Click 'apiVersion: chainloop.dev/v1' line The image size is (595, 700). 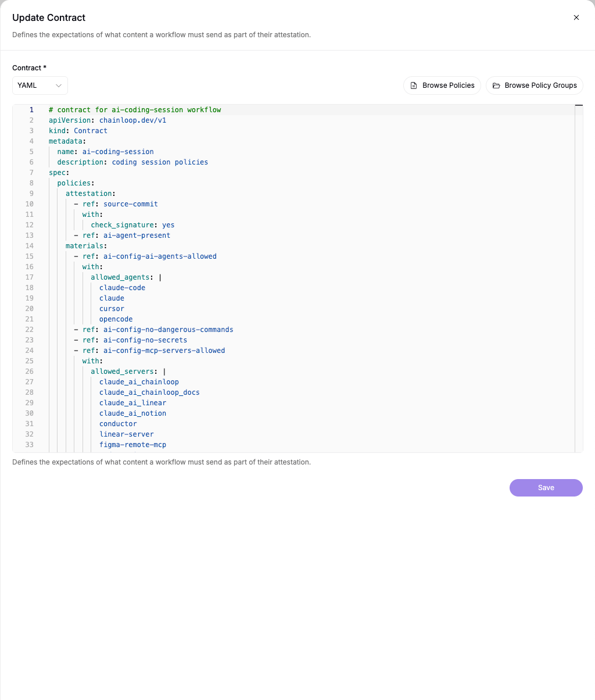107,120
